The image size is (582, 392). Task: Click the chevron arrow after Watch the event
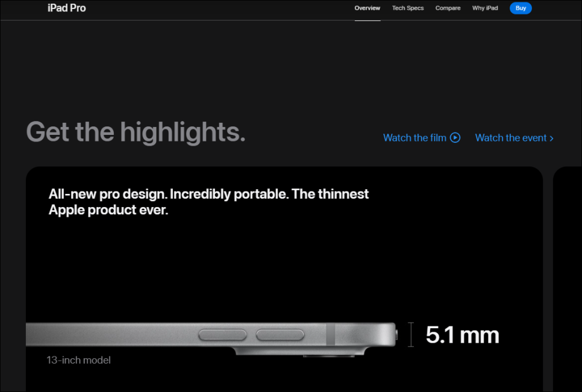pyautogui.click(x=551, y=138)
